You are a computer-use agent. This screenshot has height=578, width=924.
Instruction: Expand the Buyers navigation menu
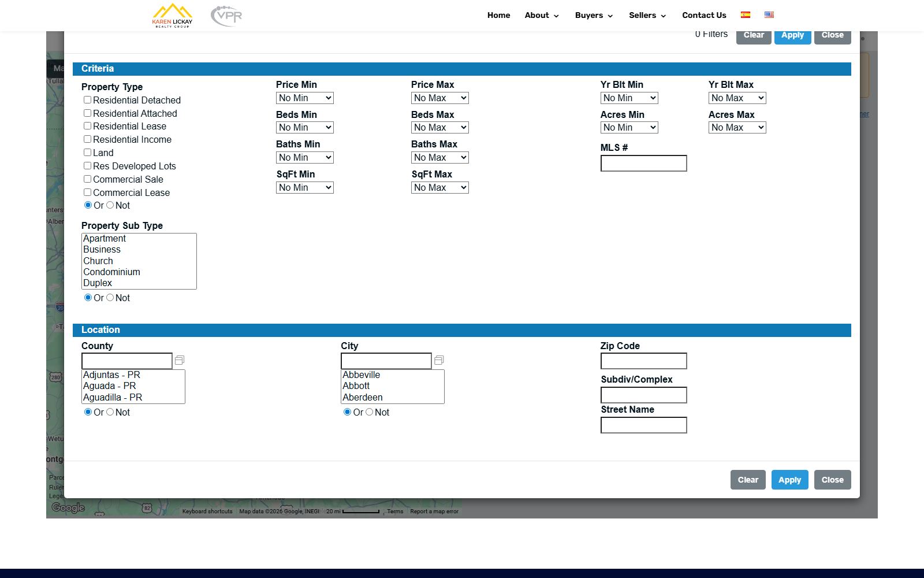(594, 16)
